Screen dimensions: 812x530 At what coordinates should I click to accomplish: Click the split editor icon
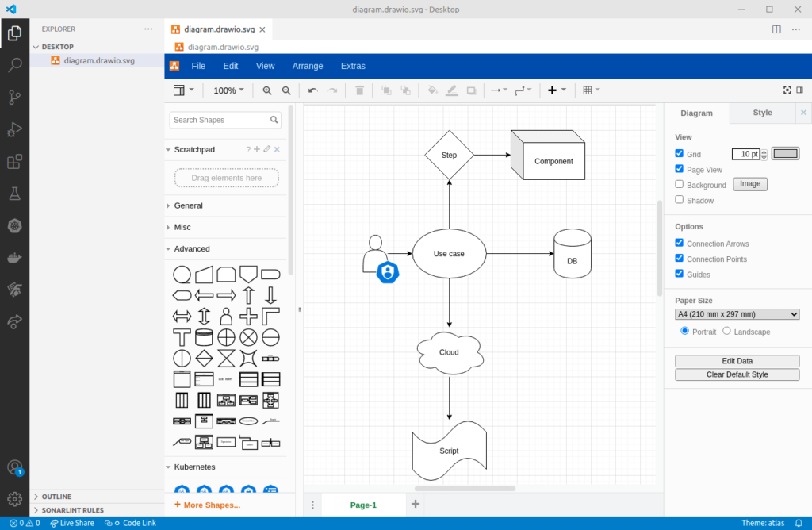(x=776, y=29)
